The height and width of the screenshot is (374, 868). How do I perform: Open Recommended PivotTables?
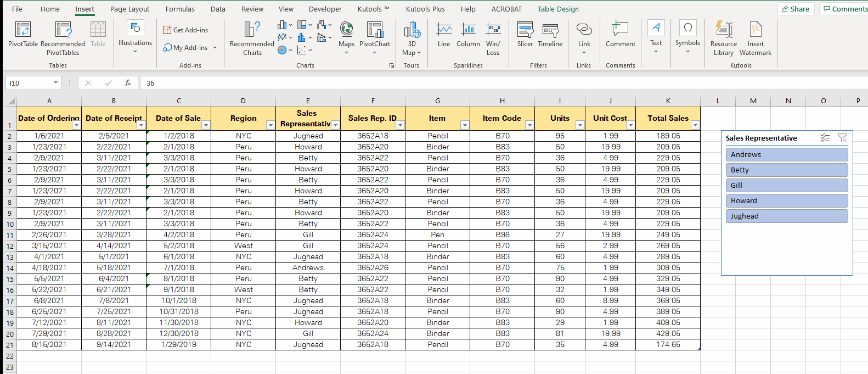63,38
